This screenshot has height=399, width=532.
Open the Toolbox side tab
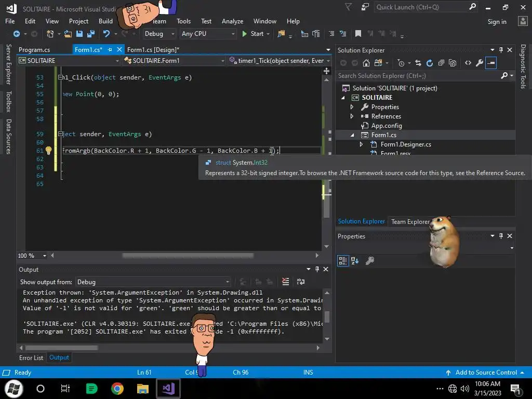click(9, 101)
